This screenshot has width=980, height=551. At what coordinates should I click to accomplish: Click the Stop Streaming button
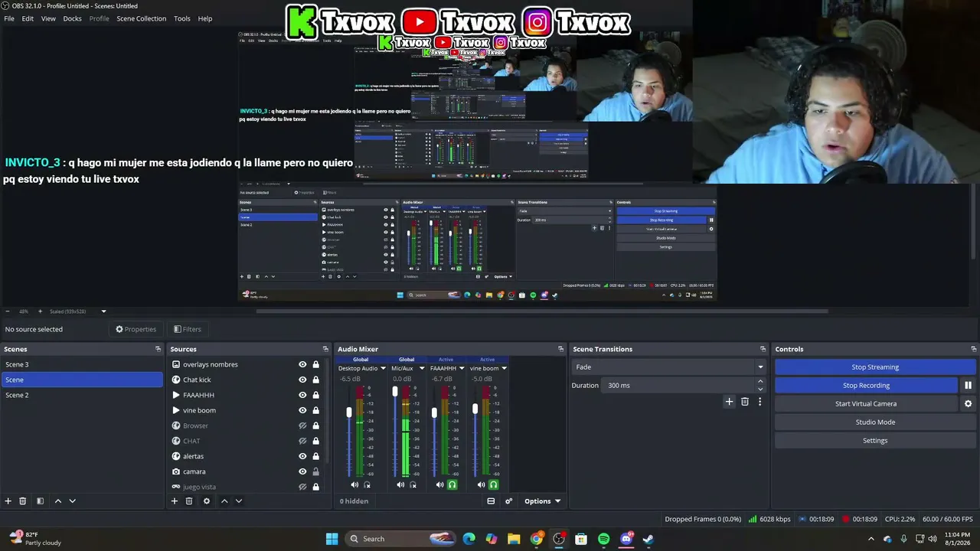pos(875,367)
